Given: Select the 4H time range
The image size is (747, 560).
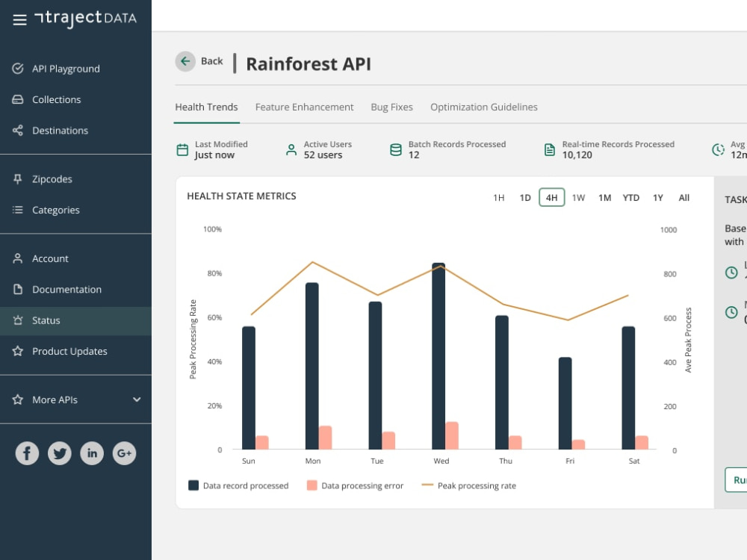Looking at the screenshot, I should [x=552, y=198].
